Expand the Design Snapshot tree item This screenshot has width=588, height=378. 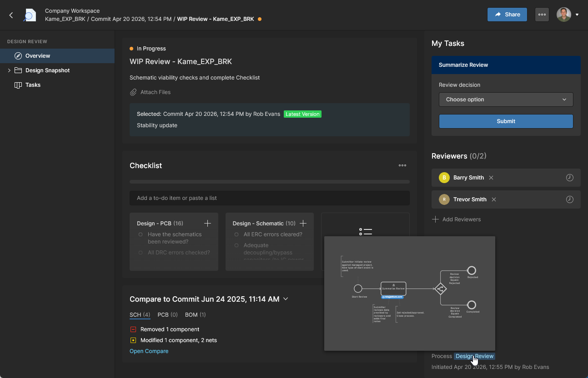coord(9,70)
